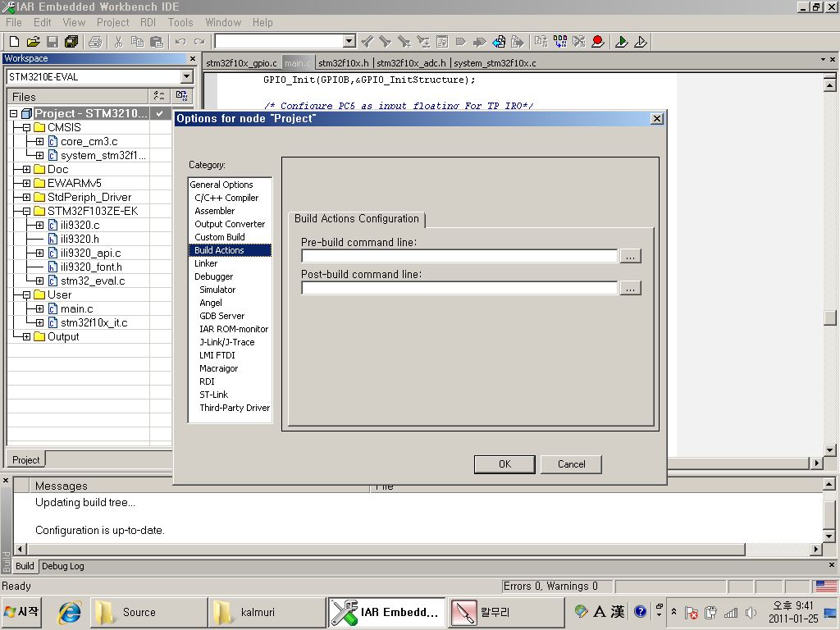The image size is (840, 630).
Task: Open the Tools menu
Action: point(180,22)
